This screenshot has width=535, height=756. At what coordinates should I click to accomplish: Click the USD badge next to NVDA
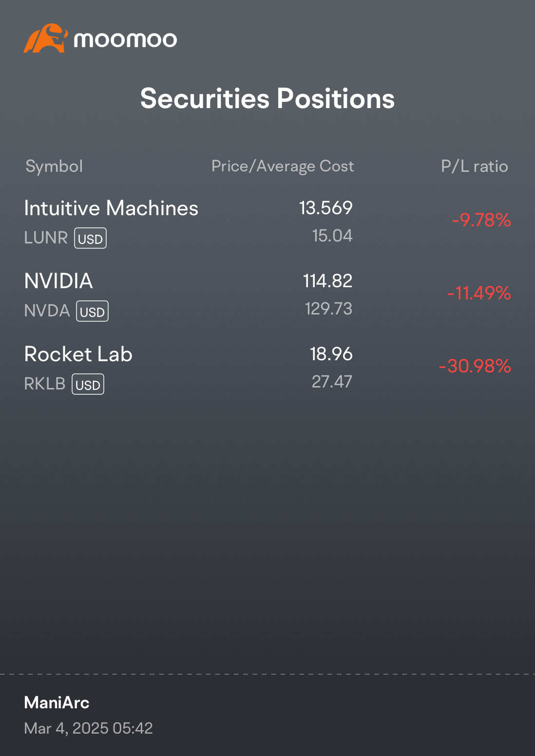click(92, 311)
